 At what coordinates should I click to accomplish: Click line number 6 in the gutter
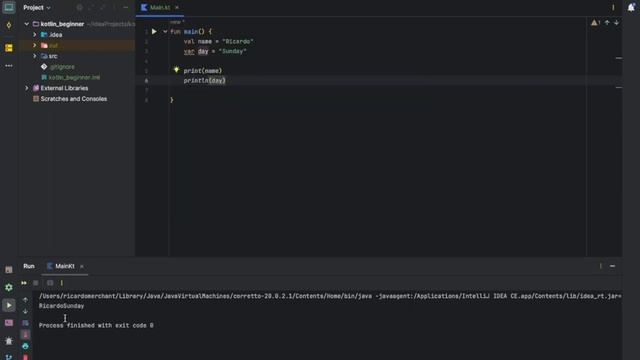point(146,80)
